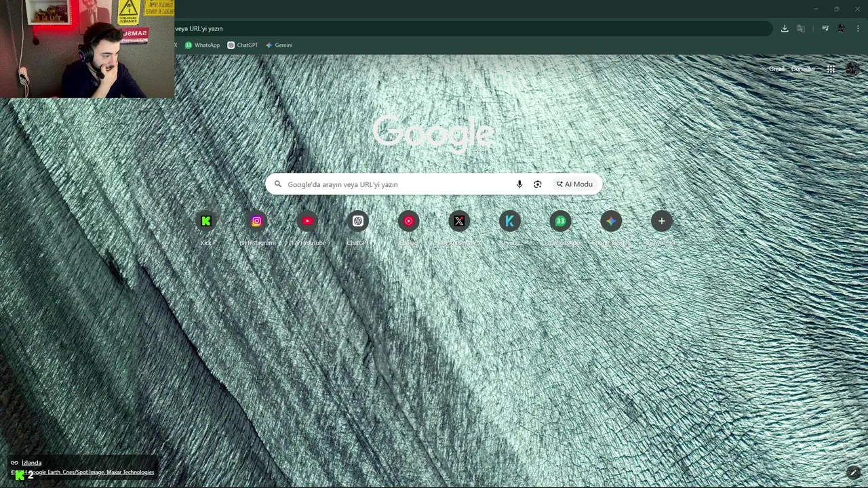
Task: Open the Chrome three-dot menu
Action: pyautogui.click(x=858, y=28)
